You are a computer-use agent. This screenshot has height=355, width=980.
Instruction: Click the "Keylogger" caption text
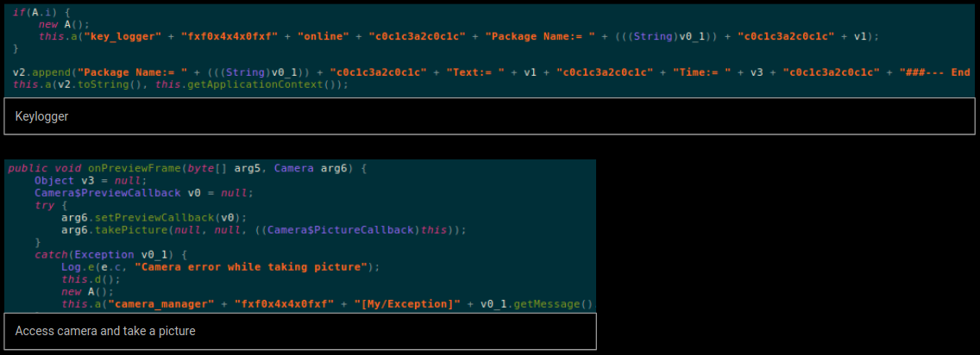[41, 116]
